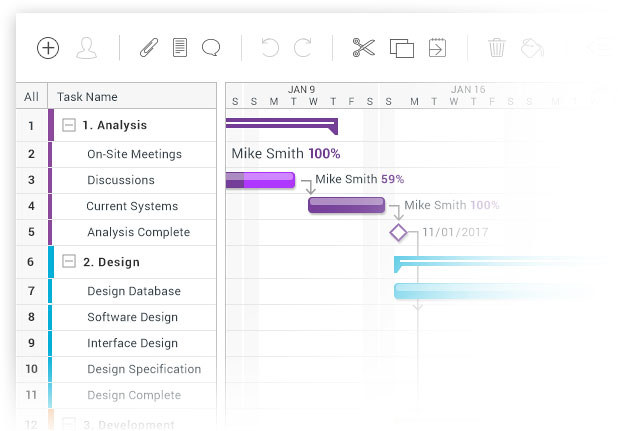618x431 pixels.
Task: Select the Software Design task
Action: point(132,317)
